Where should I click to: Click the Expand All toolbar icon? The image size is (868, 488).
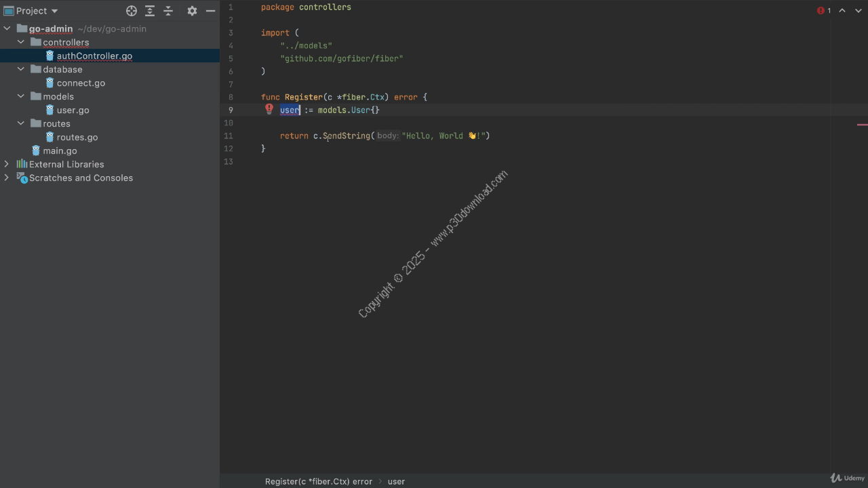pos(150,11)
